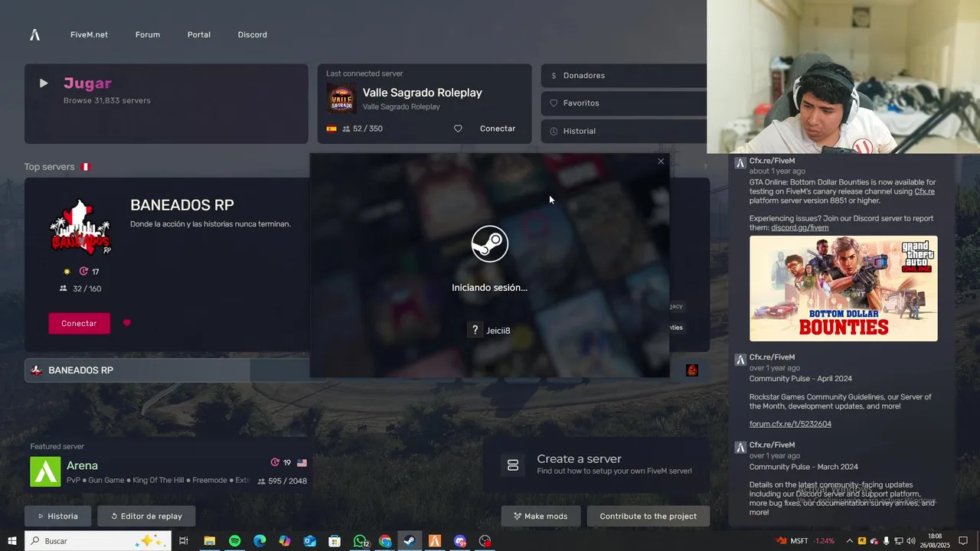Close the Steam login dialog
This screenshot has height=551, width=980.
coord(661,161)
